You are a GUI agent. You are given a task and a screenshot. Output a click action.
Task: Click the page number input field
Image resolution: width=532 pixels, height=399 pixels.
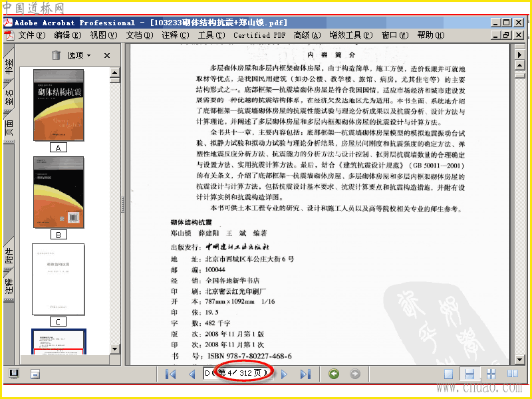238,374
